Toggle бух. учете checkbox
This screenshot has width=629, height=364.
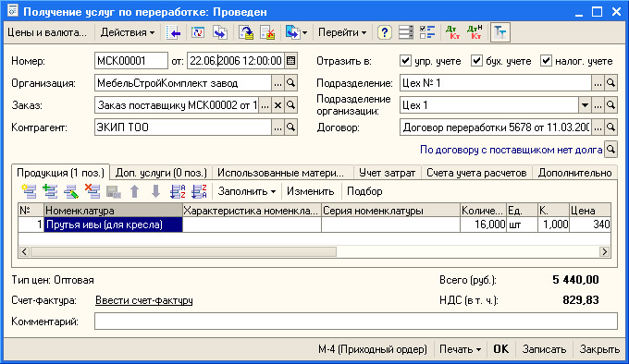click(x=476, y=60)
